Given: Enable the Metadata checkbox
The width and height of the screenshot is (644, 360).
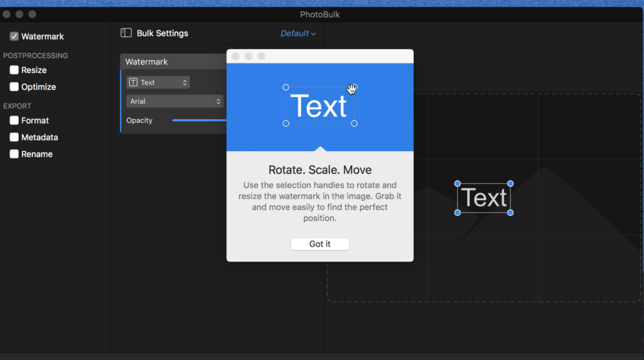Looking at the screenshot, I should 14,137.
